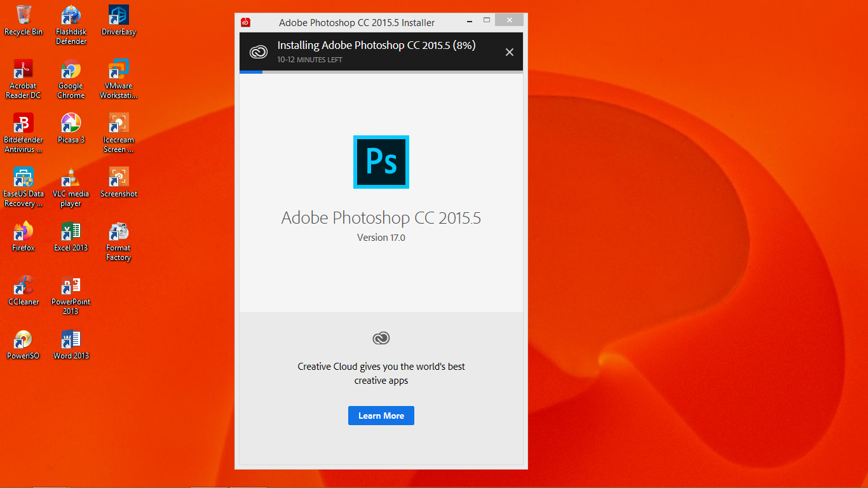This screenshot has width=868, height=488.
Task: Click the Photoshop Ps logo in installer
Action: [x=381, y=162]
